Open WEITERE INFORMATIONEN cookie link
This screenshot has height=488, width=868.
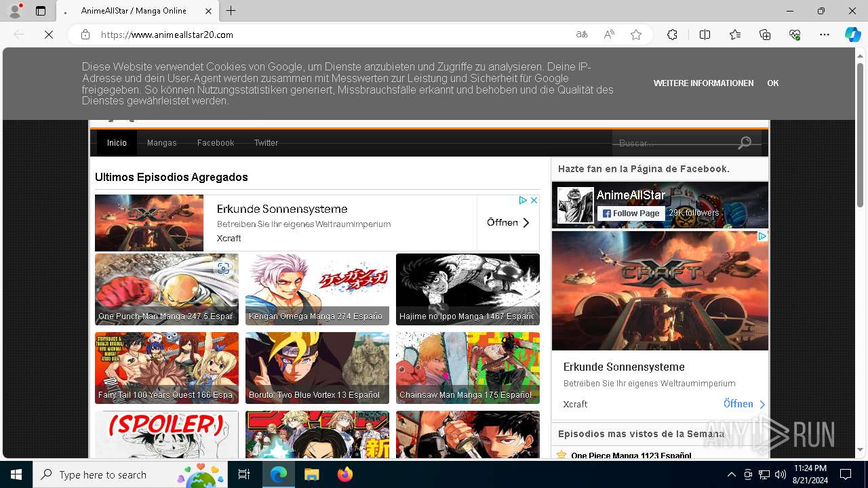703,83
